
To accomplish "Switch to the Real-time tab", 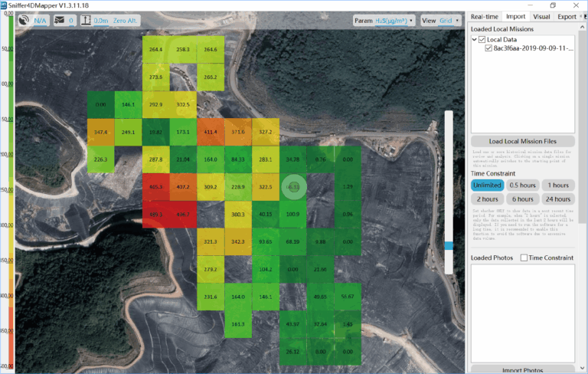I will click(485, 17).
